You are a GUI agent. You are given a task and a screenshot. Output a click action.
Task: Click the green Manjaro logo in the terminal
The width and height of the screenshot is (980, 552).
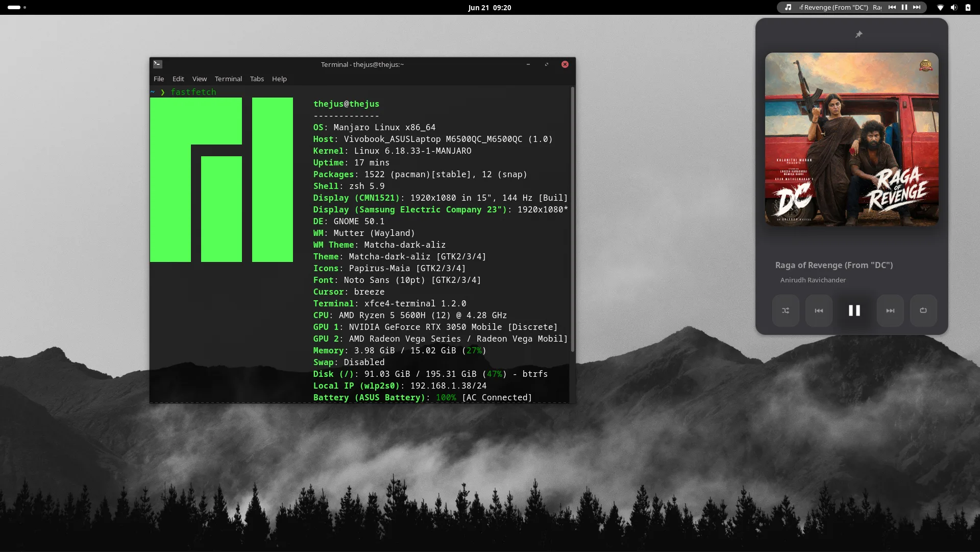[x=222, y=180]
